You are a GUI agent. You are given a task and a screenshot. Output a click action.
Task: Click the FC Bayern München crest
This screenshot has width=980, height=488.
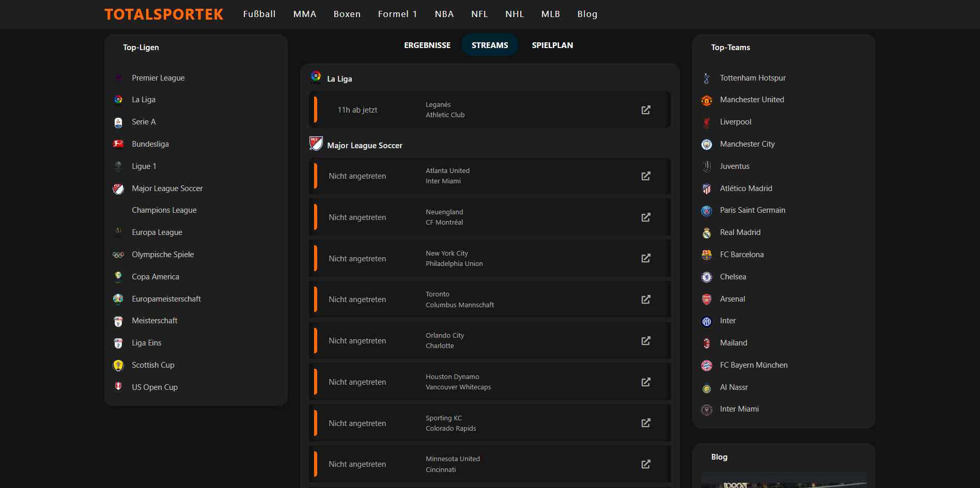[706, 366]
